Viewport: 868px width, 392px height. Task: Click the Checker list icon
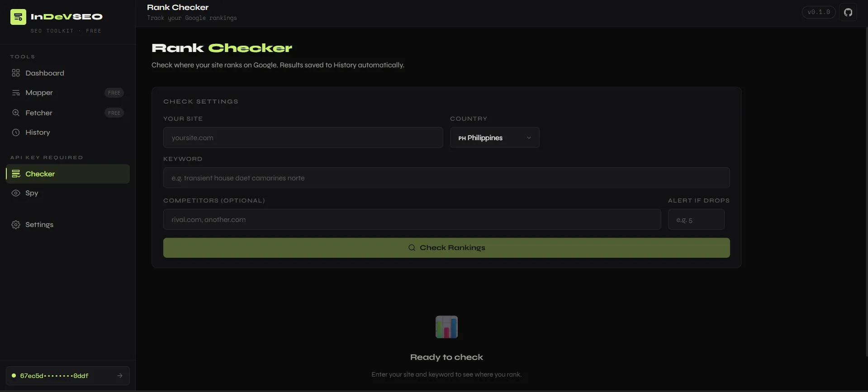click(16, 174)
